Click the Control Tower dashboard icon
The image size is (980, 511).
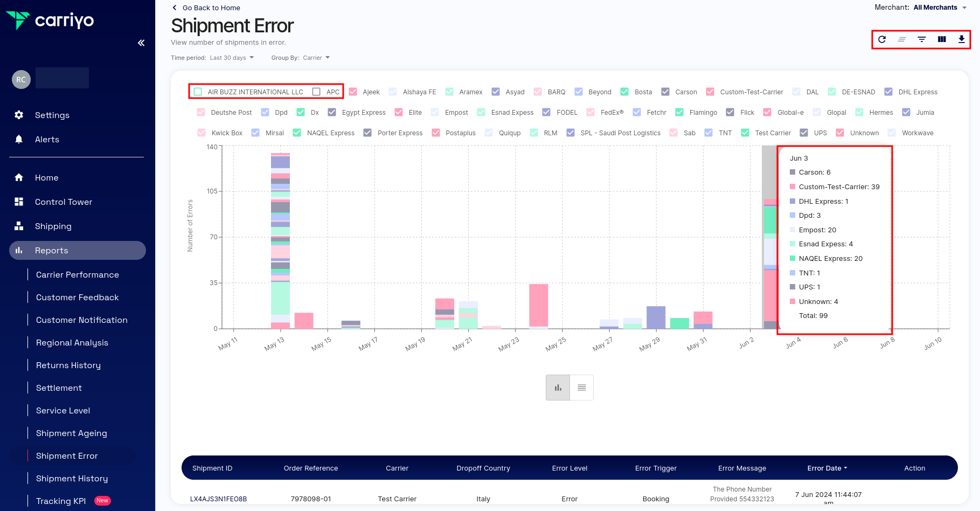click(x=19, y=202)
